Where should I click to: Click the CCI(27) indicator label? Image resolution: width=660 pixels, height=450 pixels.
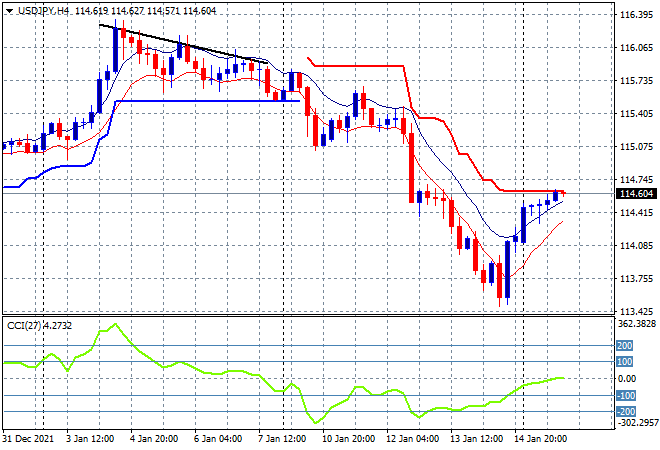tap(38, 325)
